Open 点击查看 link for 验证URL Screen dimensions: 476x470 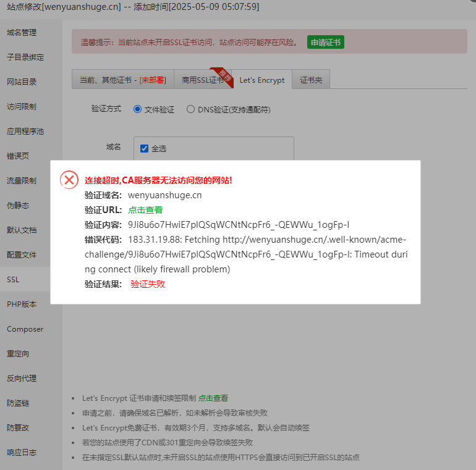tap(145, 210)
